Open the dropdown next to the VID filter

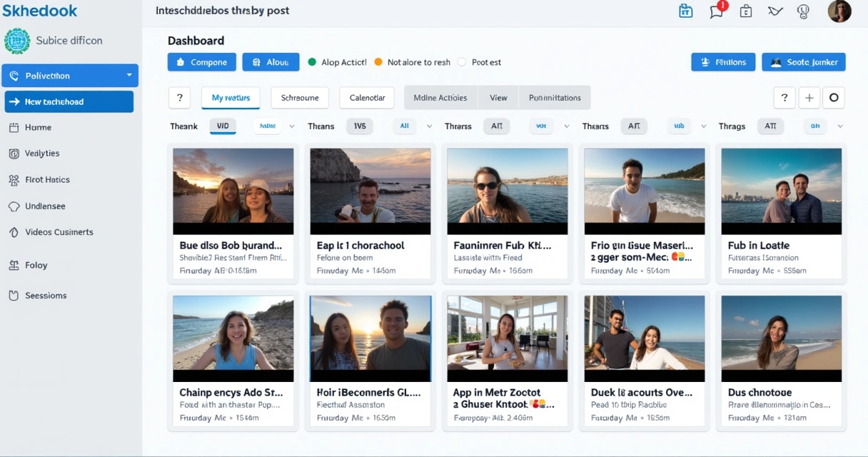(291, 126)
